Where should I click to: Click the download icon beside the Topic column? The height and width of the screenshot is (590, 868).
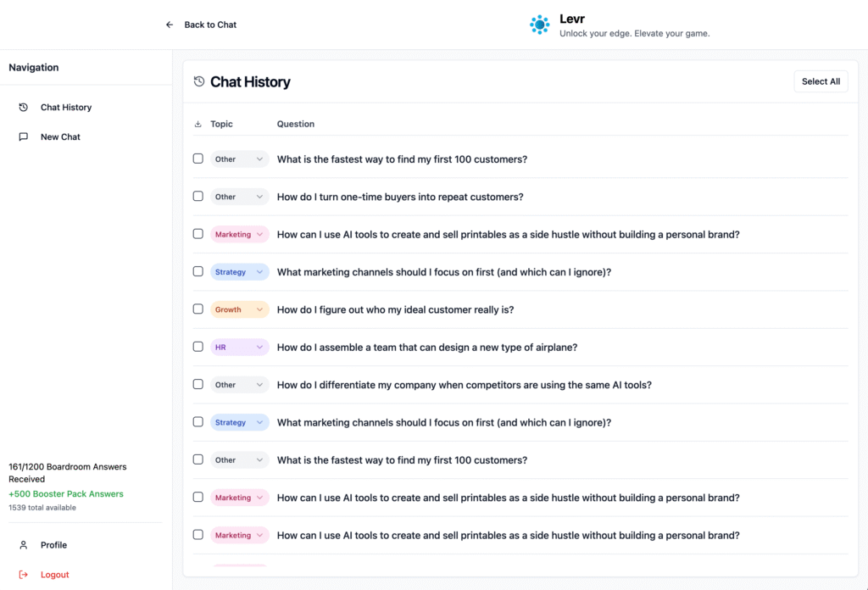(x=198, y=125)
